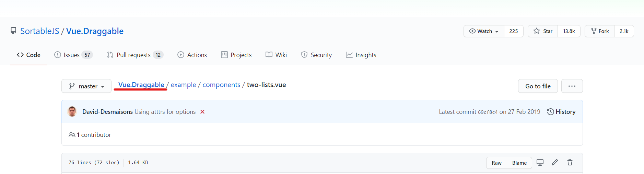Image resolution: width=644 pixels, height=174 pixels.
Task: Open the Pull requests tab
Action: click(x=135, y=55)
